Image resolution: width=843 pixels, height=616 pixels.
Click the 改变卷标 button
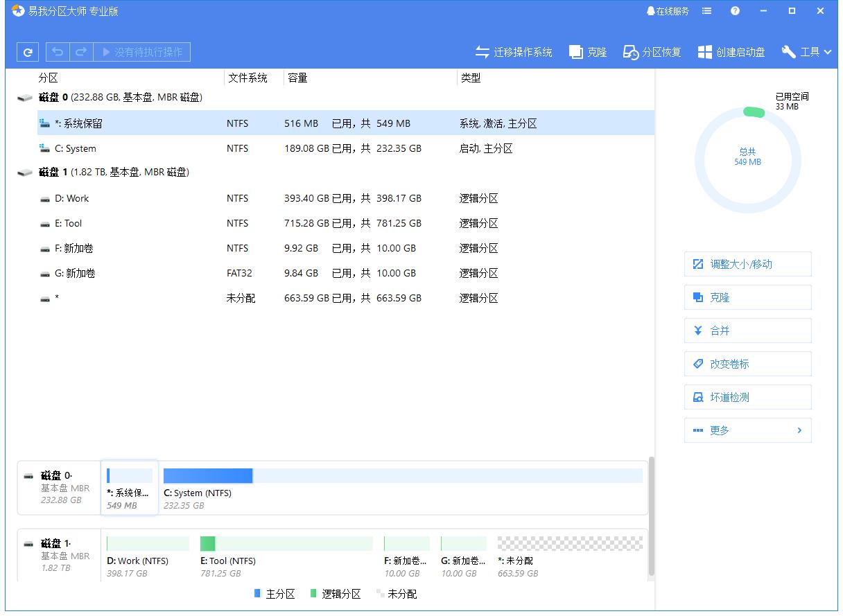pyautogui.click(x=747, y=364)
